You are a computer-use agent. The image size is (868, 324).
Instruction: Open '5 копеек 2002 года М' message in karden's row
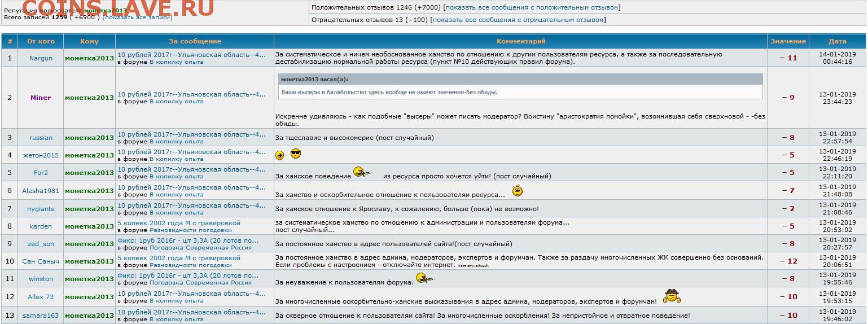point(179,223)
